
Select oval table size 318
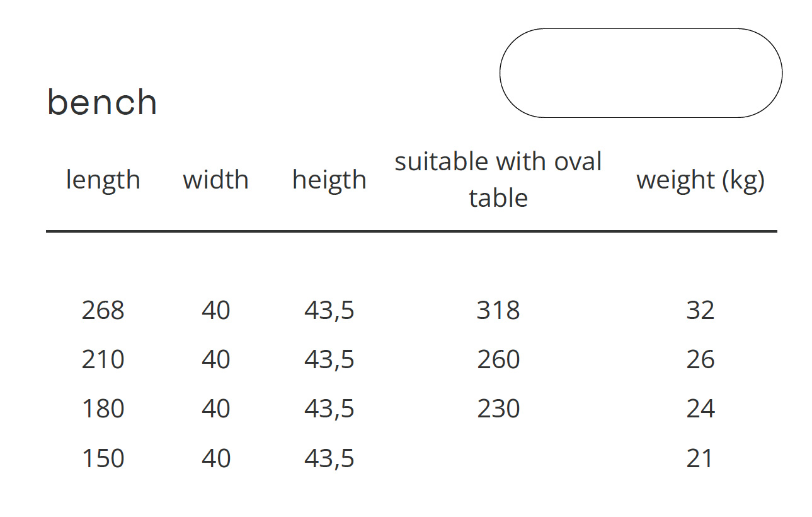click(498, 310)
